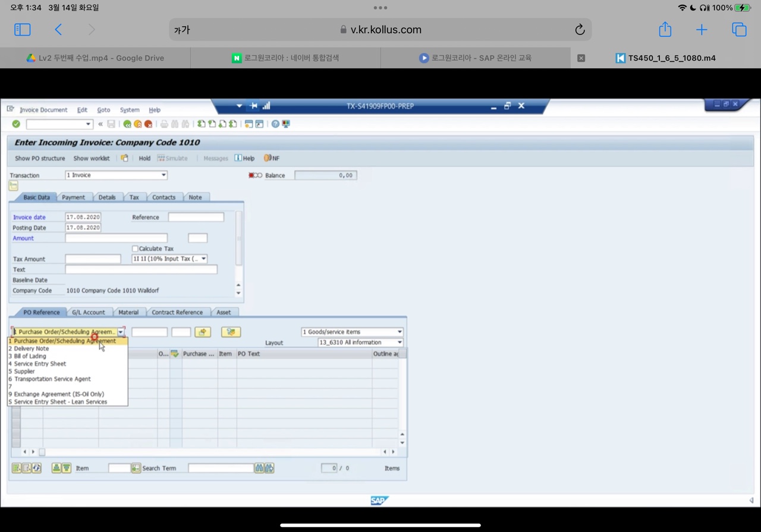Click the sort descending icon below table
761x532 pixels.
(67, 468)
